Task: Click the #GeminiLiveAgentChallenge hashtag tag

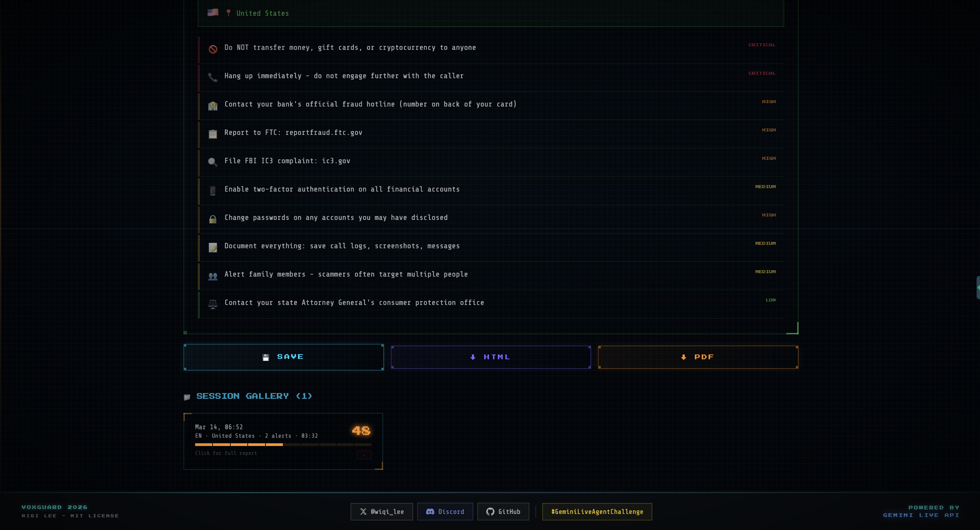Action: tap(597, 512)
